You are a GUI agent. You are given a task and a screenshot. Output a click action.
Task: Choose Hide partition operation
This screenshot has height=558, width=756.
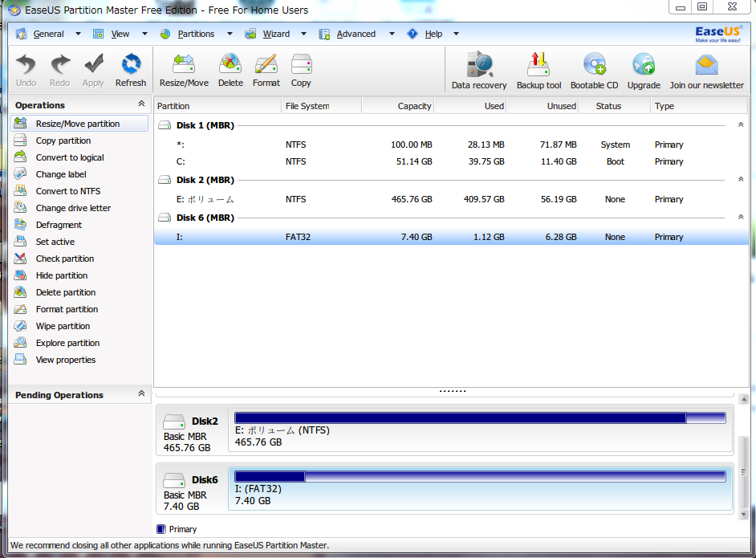(x=61, y=275)
